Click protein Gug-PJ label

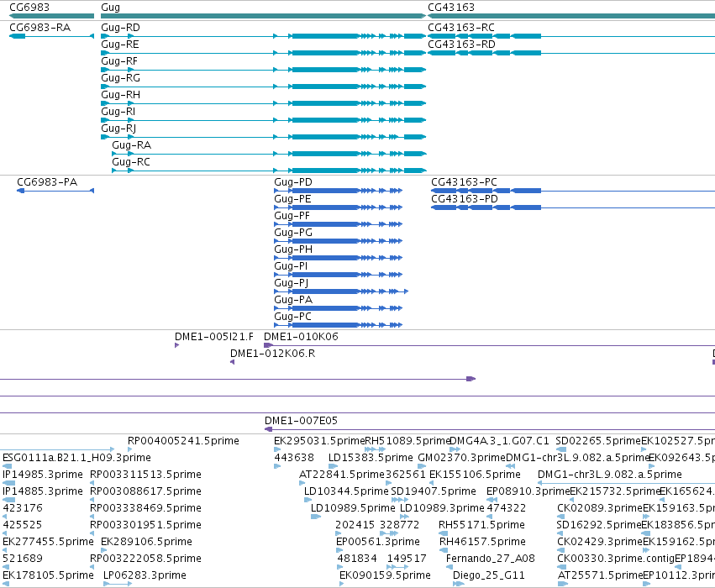tap(291, 283)
